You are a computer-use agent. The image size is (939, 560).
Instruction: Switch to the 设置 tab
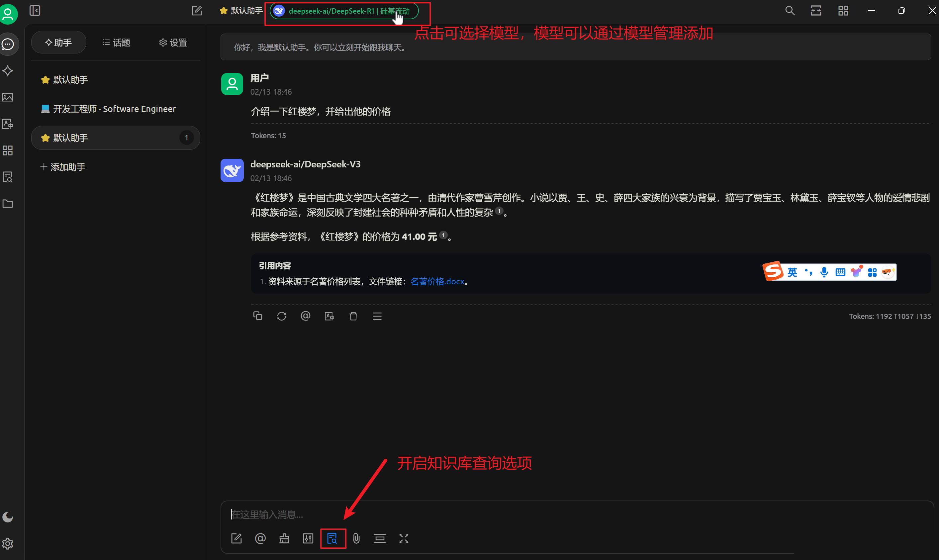click(x=173, y=43)
